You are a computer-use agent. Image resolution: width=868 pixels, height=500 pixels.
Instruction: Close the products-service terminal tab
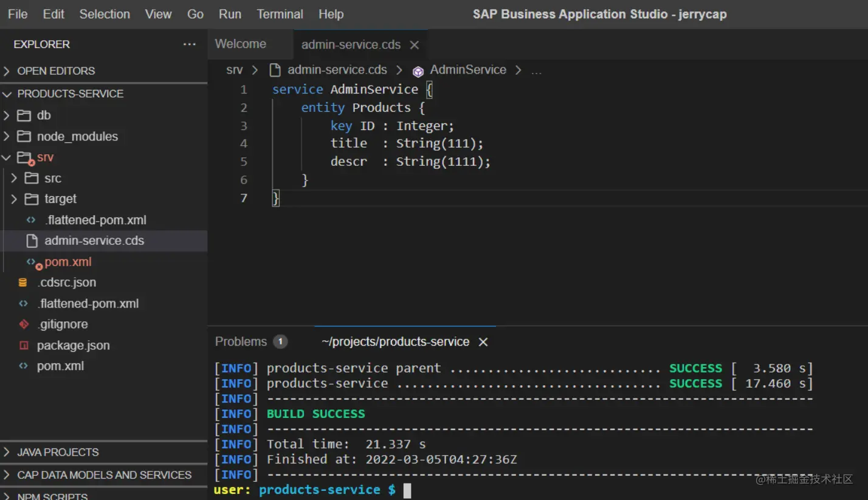(483, 342)
